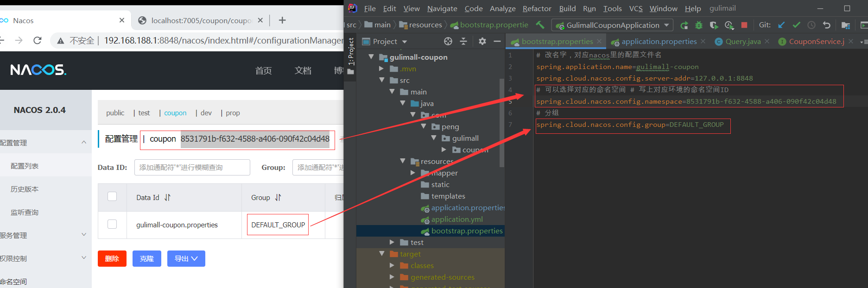Close the localhost:7005 browser tab
Viewport: 868px width, 288px height.
pyautogui.click(x=260, y=20)
